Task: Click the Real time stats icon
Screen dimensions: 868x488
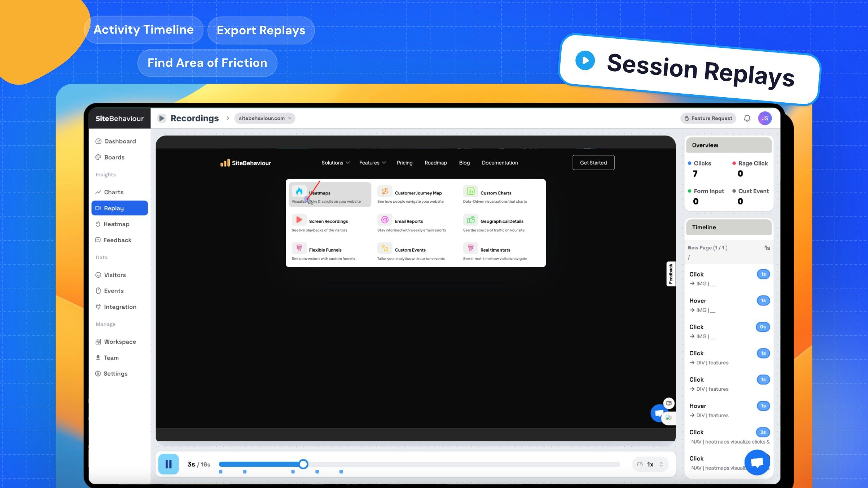Action: [471, 248]
